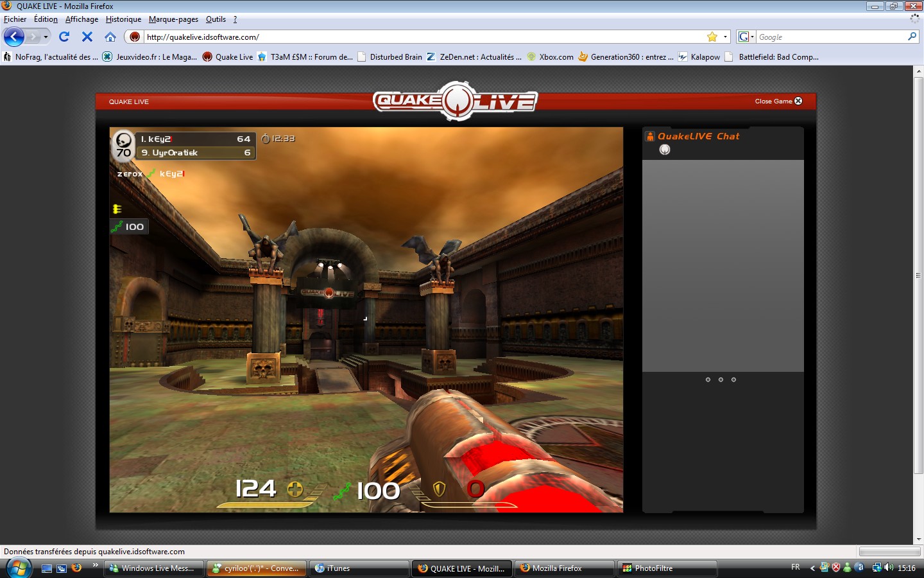This screenshot has width=924, height=578.
Task: Open the ? help menu
Action: 235,19
